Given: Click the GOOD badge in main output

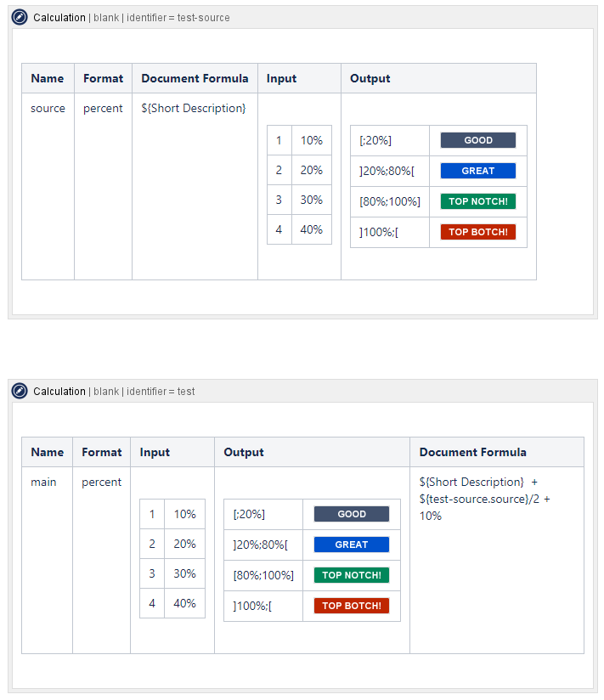Looking at the screenshot, I should [351, 514].
